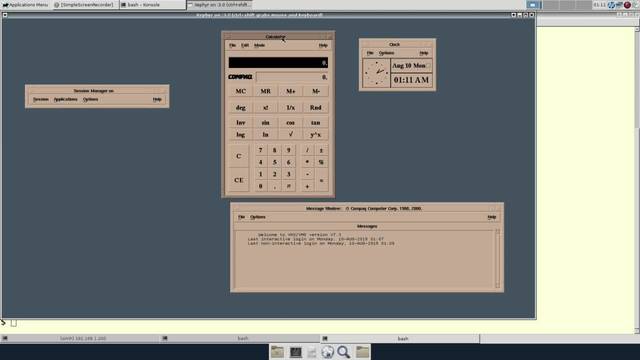The width and height of the screenshot is (640, 360).
Task: Open the Session Manager Applications menu
Action: pyautogui.click(x=65, y=99)
